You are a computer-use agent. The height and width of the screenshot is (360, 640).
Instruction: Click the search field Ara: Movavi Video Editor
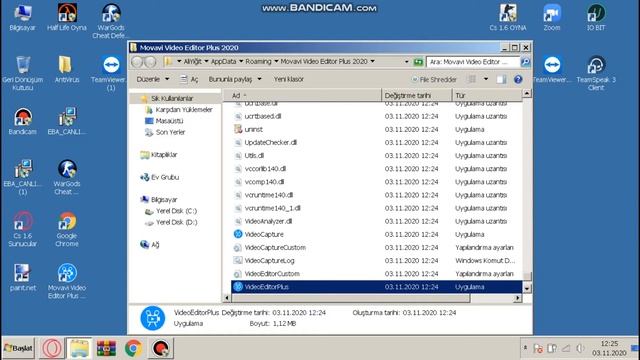click(x=473, y=62)
